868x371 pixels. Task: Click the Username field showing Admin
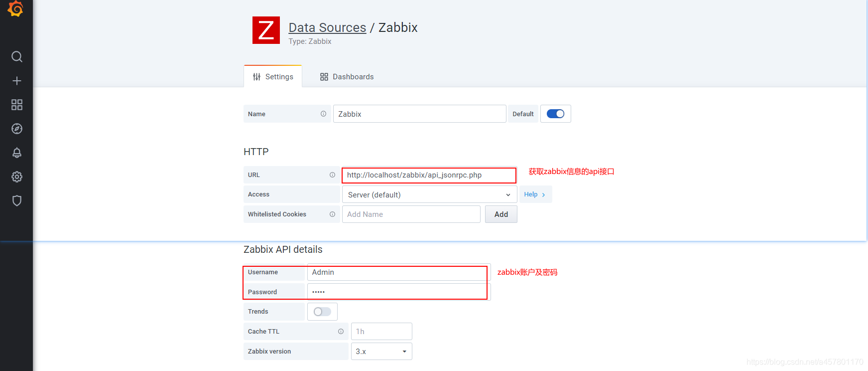[x=398, y=272]
